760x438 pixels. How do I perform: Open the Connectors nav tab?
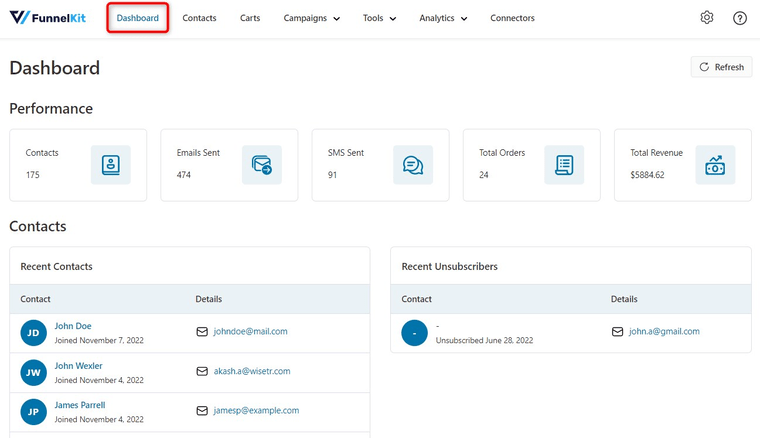[x=512, y=18]
